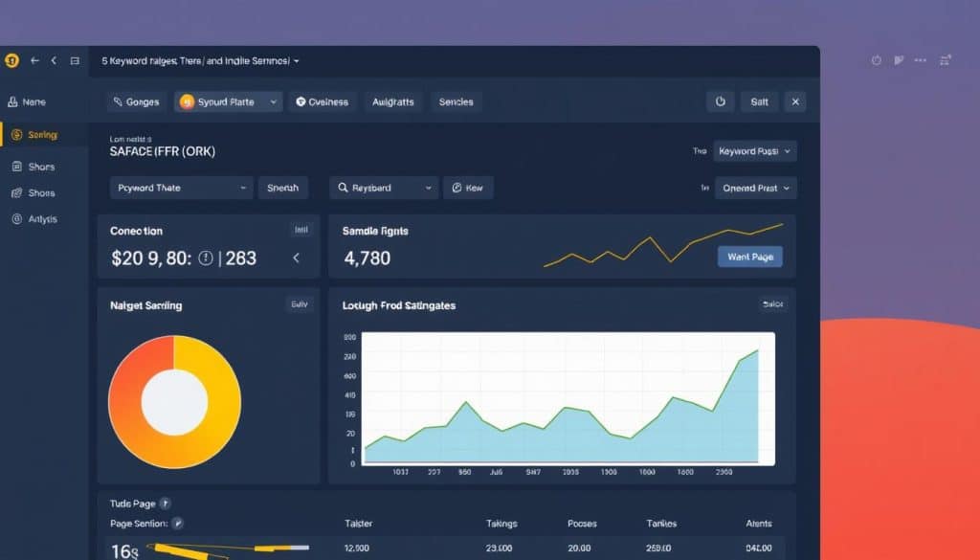
Task: Click the Talster column header
Action: point(358,524)
